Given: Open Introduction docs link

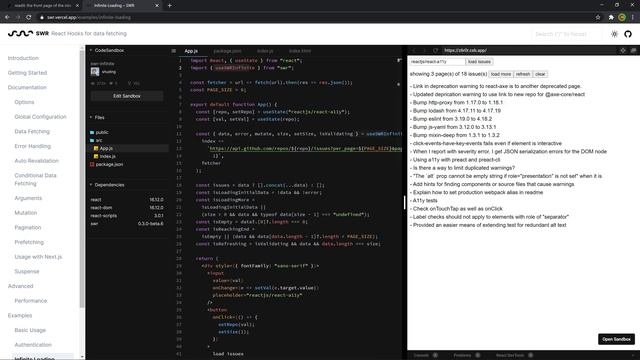Looking at the screenshot, I should [23, 58].
